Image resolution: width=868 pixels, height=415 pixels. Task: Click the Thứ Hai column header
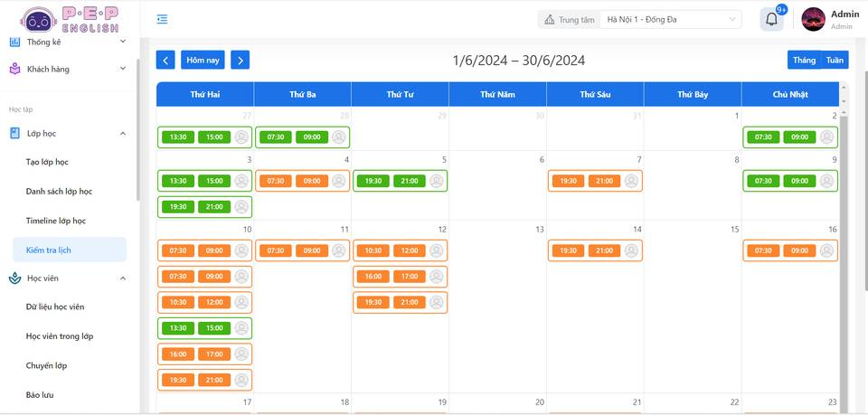coord(205,94)
